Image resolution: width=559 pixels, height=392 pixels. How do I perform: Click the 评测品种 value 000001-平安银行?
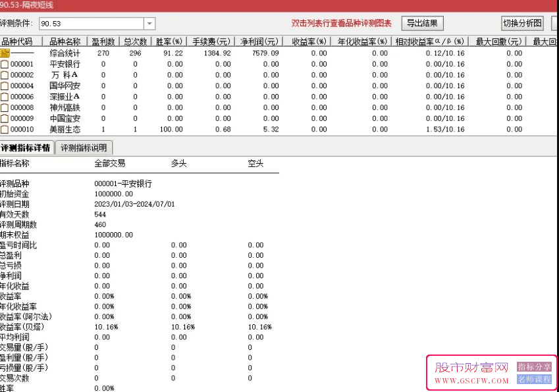point(123,184)
